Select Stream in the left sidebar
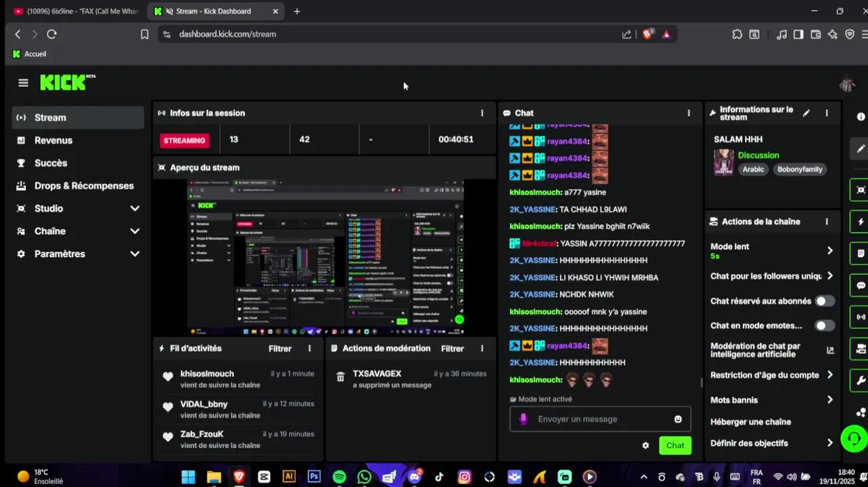Screen dimensions: 868x487 coord(78,118)
